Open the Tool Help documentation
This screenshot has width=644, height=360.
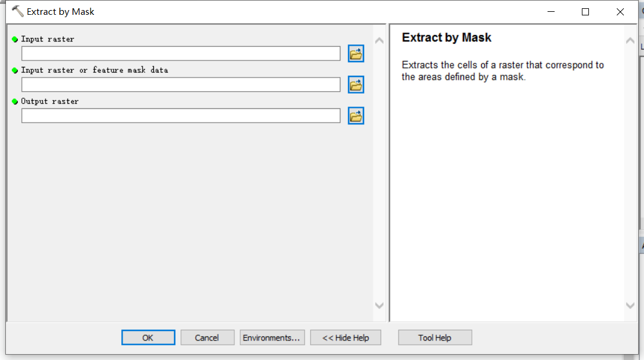(x=435, y=337)
